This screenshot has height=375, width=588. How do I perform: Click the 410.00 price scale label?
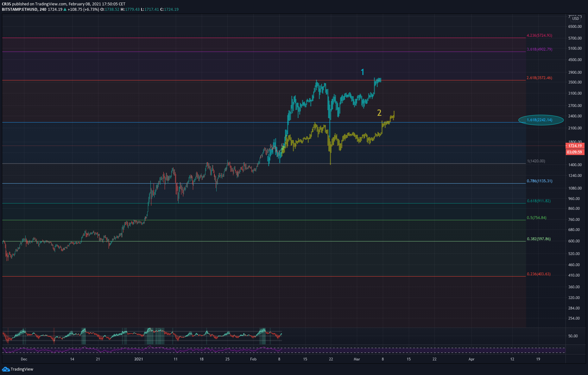(x=574, y=275)
